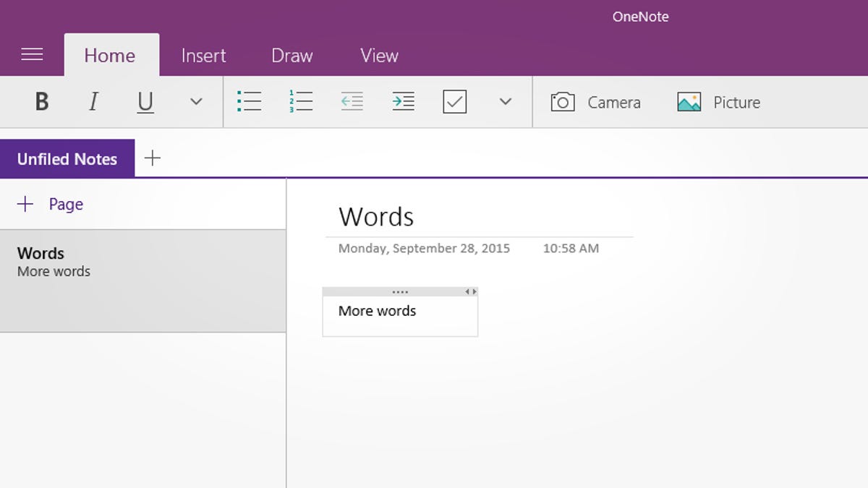The height and width of the screenshot is (488, 868).
Task: Add a to-do checkbox tag
Action: coord(455,102)
